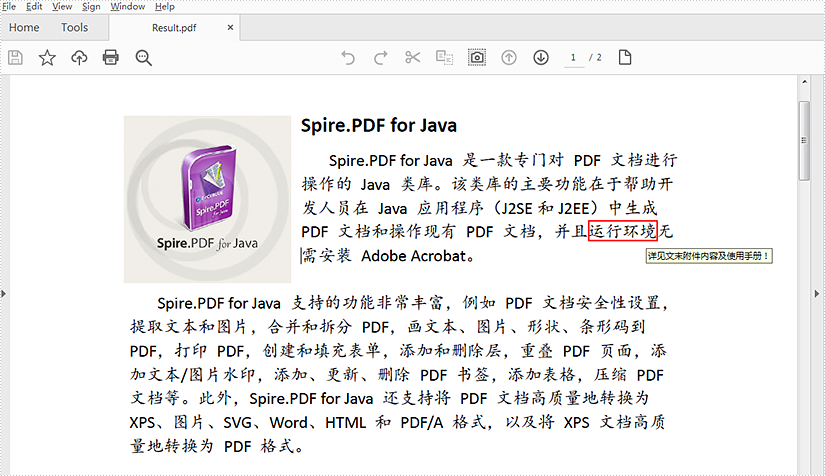Viewport: 825px width, 476px height.
Task: Open the Edit menu
Action: tap(34, 6)
